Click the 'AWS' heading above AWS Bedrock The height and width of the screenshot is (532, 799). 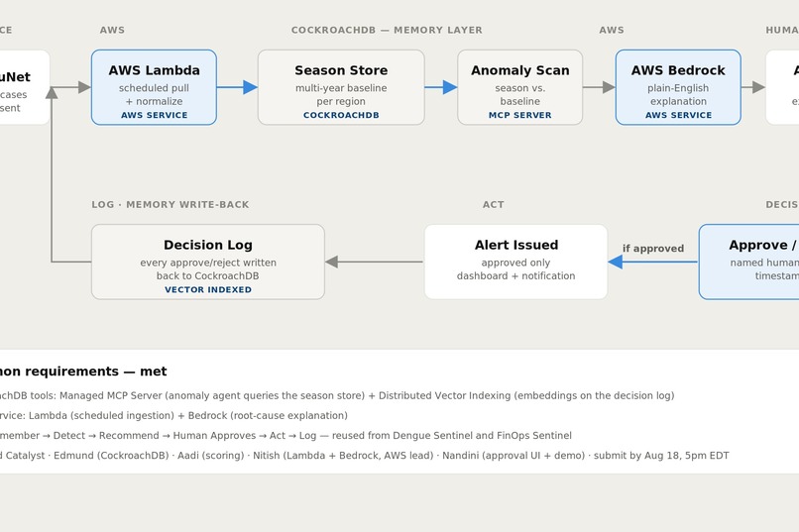click(612, 30)
